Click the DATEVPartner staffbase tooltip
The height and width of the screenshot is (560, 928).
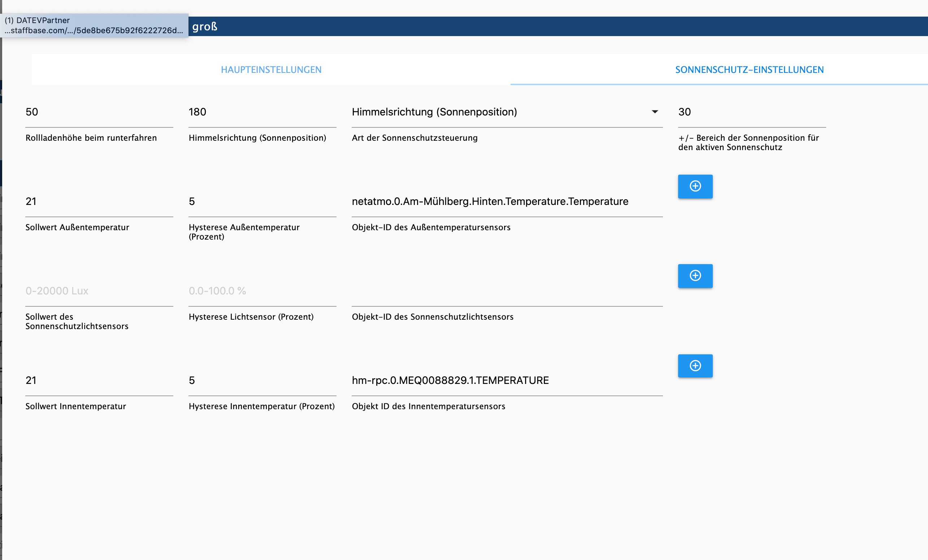(x=94, y=26)
